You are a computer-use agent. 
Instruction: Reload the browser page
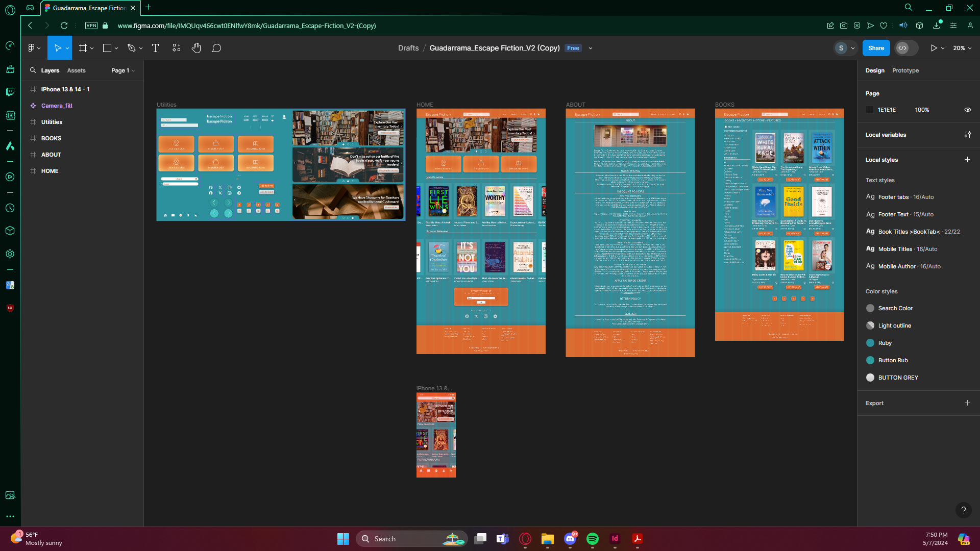tap(64, 26)
